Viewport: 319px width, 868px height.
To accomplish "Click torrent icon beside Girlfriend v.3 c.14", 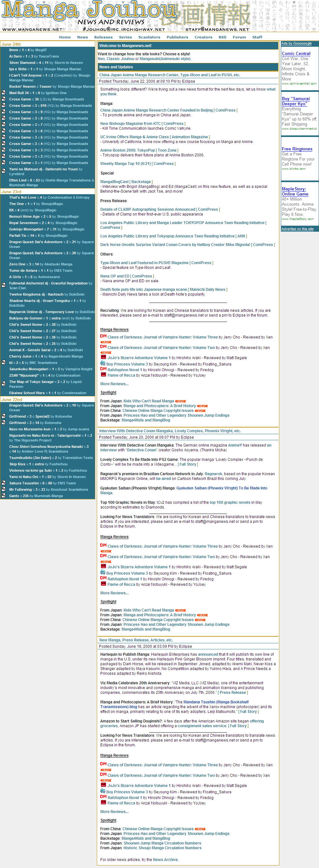I will [3, 422].
